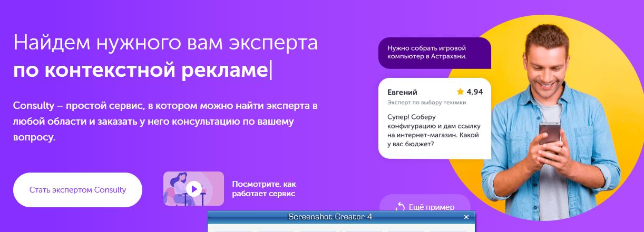
Task: Click the 'Стать экспертом Consulty' button
Action: (x=77, y=190)
